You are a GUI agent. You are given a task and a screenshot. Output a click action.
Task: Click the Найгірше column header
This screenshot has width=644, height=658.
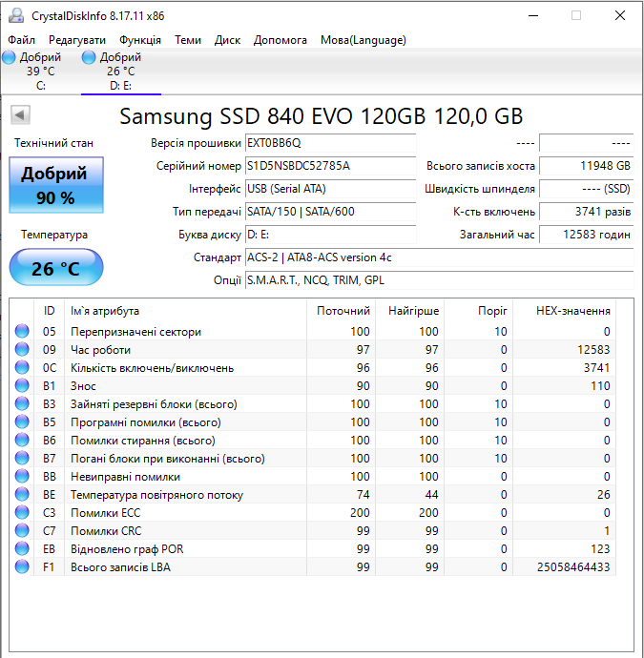tap(410, 311)
